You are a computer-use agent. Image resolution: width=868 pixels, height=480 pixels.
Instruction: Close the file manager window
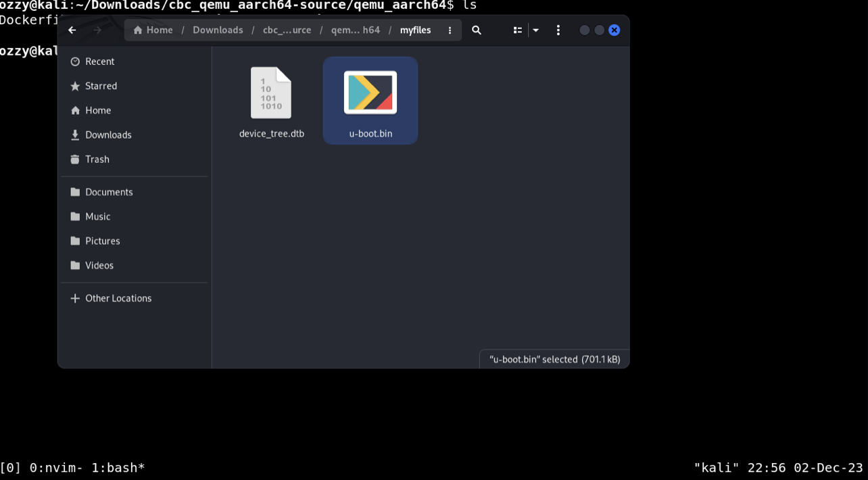(614, 30)
